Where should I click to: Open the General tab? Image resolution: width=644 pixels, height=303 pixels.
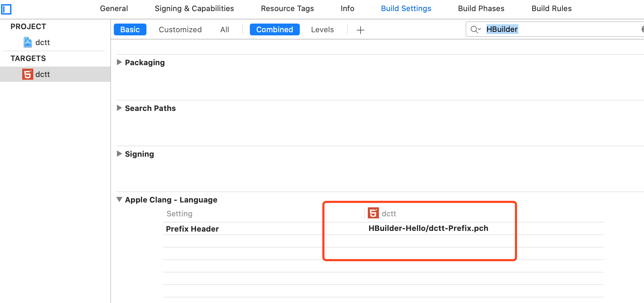[x=114, y=9]
